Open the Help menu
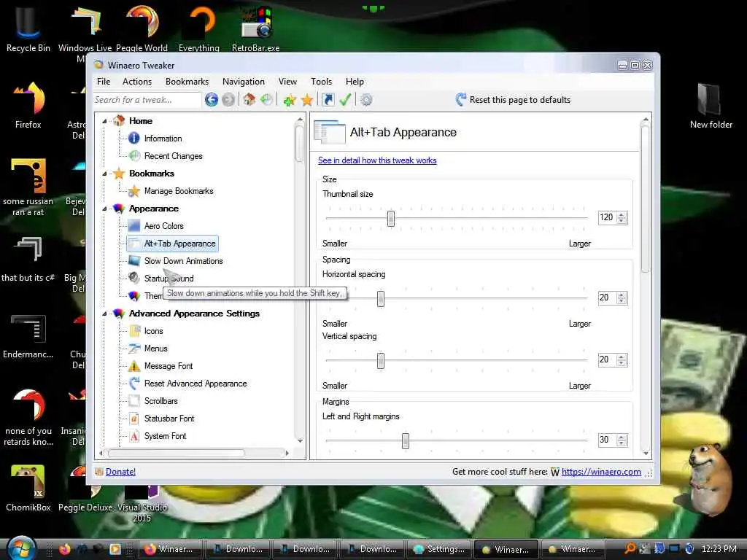 (x=355, y=82)
